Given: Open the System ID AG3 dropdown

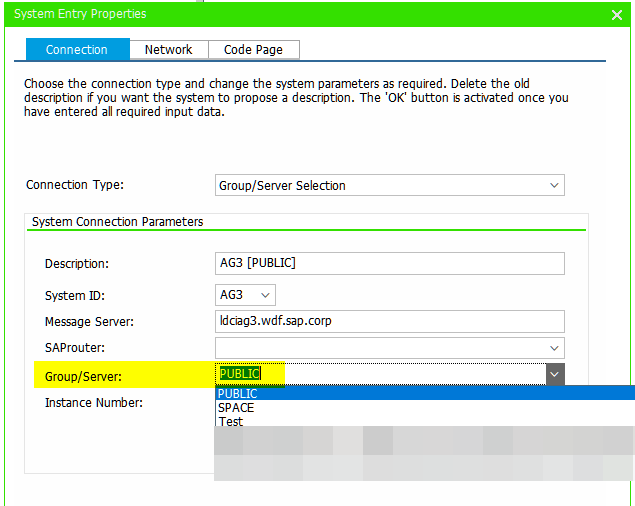Looking at the screenshot, I should coord(245,295).
